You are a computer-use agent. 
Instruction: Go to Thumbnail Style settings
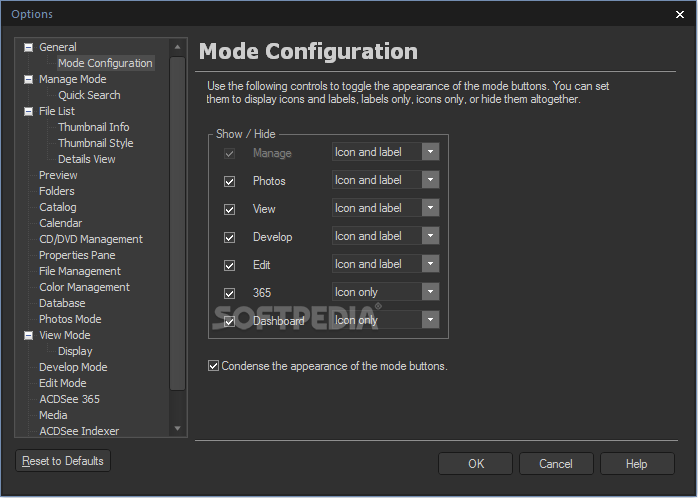click(x=95, y=143)
